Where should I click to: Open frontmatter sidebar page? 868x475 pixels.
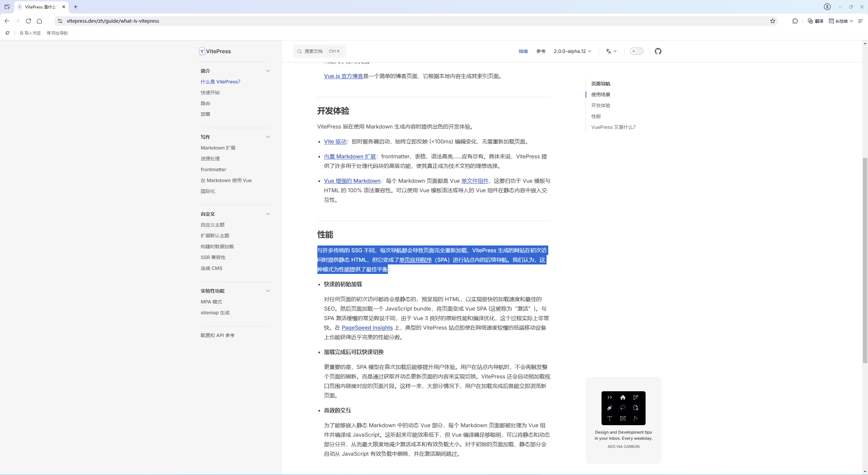213,170
